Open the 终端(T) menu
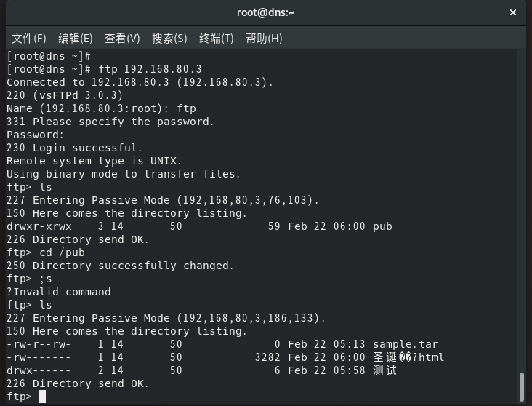Screen dimensions: 532x406 (x=216, y=39)
